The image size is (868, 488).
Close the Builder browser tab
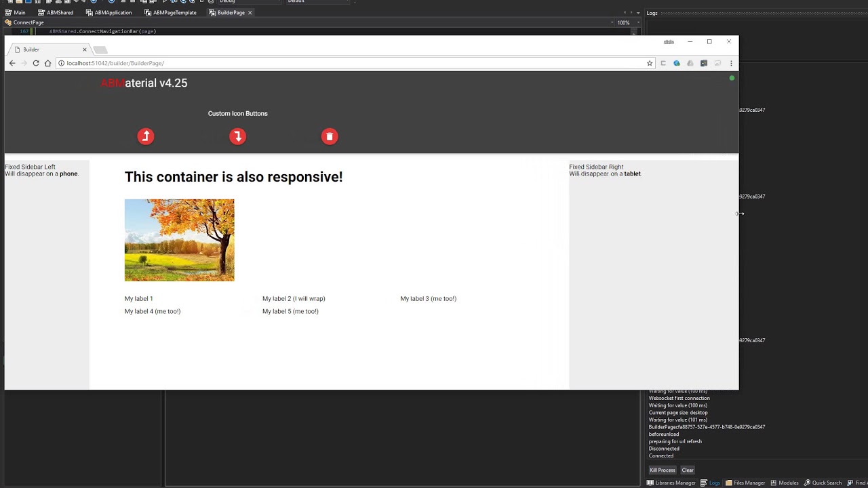[85, 49]
